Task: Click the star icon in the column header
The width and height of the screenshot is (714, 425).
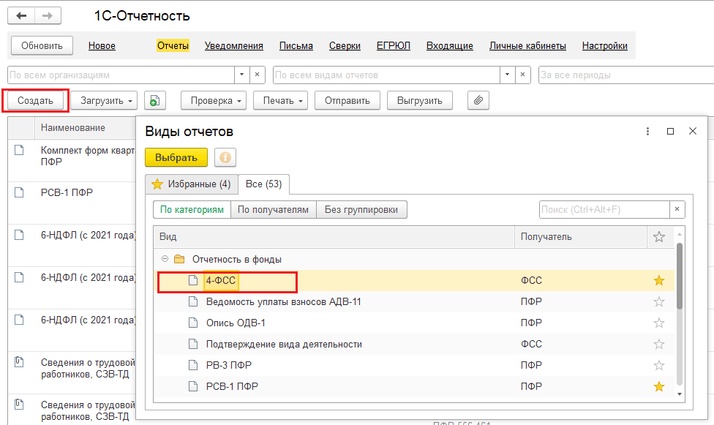Action: point(658,237)
